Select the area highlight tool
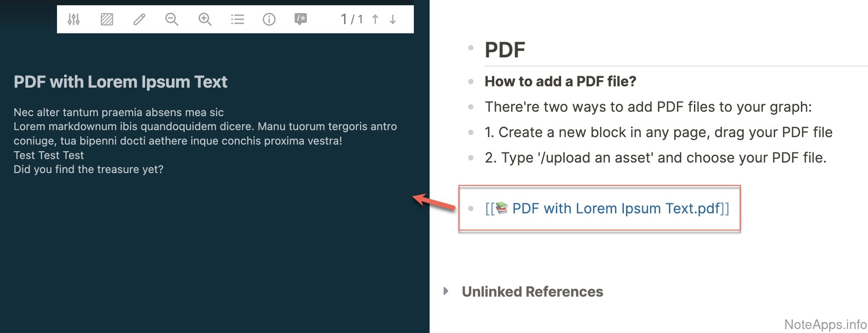Viewport: 868px width, 333px height. point(107,19)
